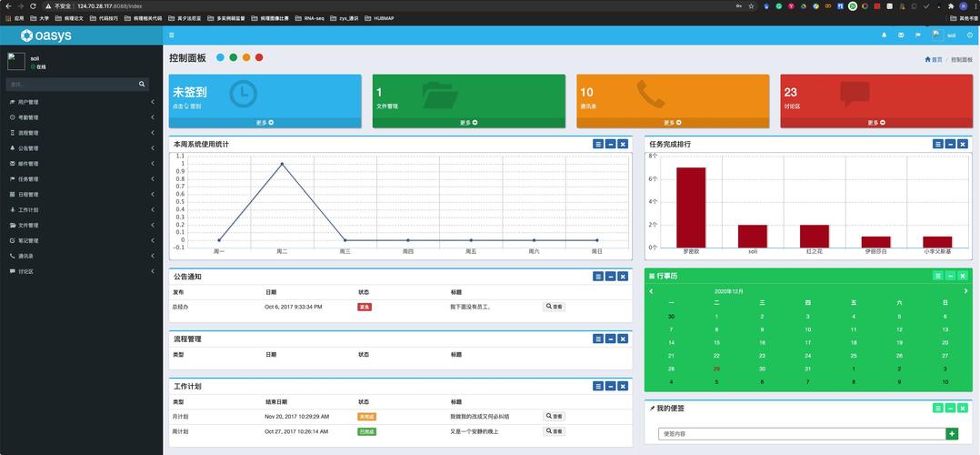The width and height of the screenshot is (980, 455).
Task: Click the power icon at header right
Action: point(969,35)
